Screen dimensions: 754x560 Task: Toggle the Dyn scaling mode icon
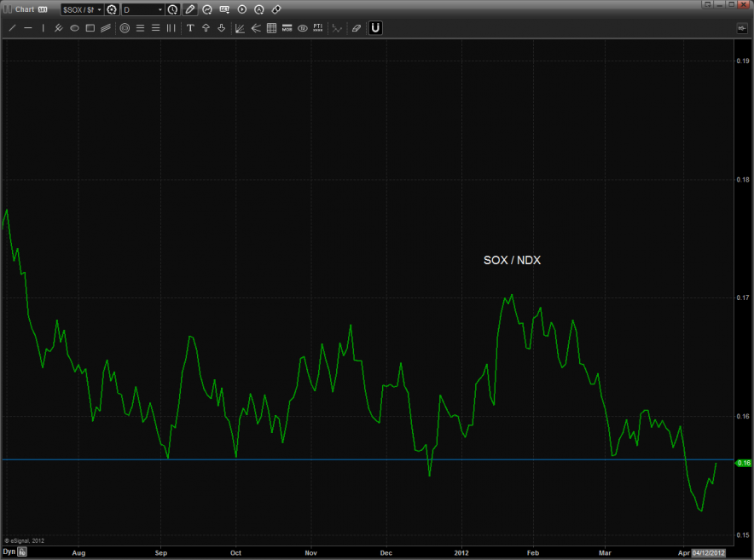(23, 552)
